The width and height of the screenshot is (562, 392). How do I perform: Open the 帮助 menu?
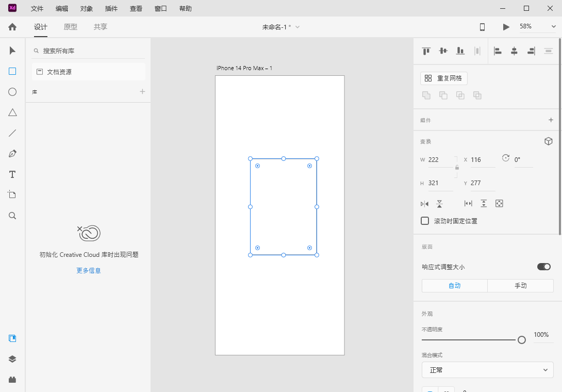[185, 9]
